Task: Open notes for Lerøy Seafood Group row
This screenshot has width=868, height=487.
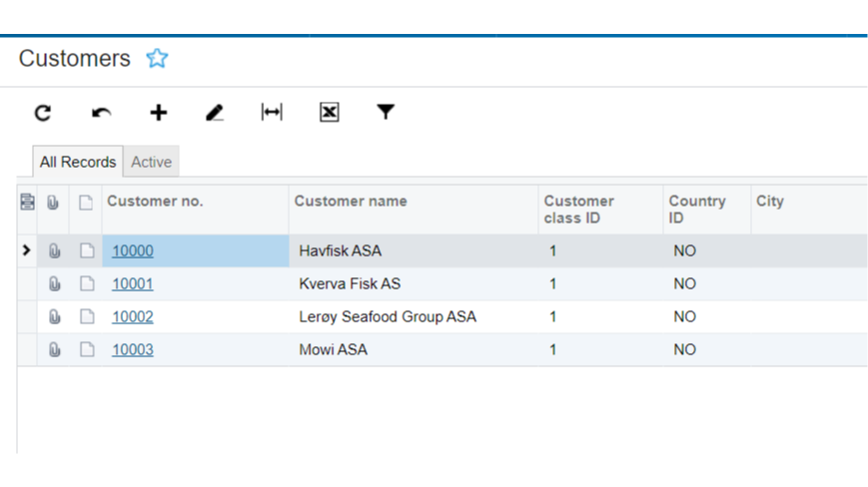Action: click(x=87, y=316)
